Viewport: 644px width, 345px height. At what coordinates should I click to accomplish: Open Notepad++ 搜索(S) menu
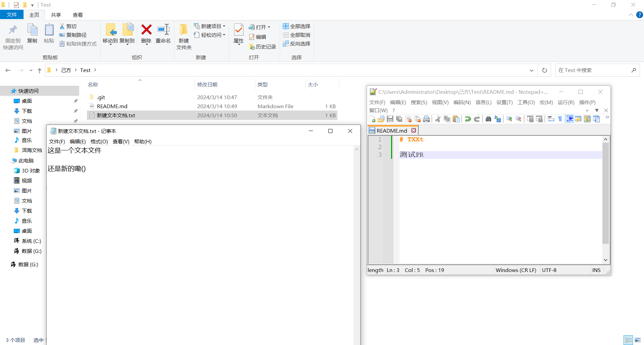coord(419,102)
